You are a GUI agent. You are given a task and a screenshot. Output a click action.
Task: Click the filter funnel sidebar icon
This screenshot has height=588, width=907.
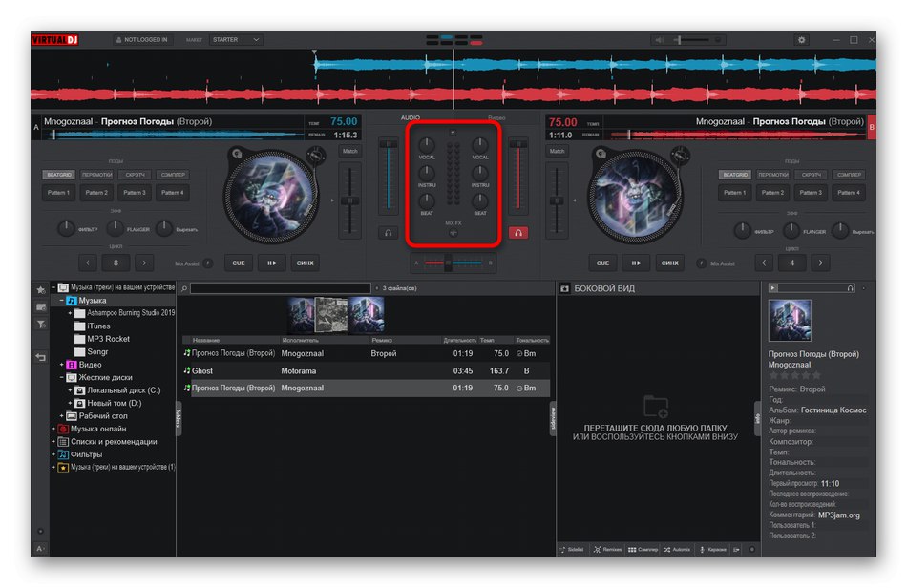tap(41, 325)
